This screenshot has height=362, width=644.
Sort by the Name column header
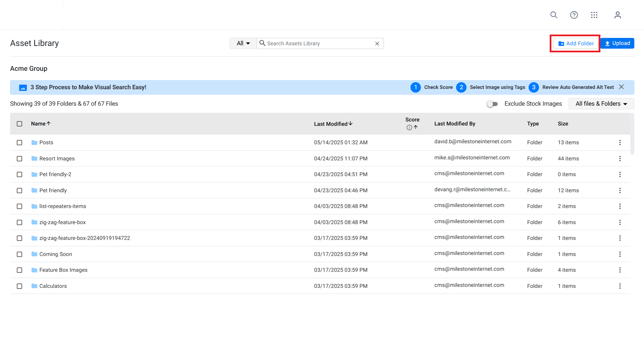[41, 123]
